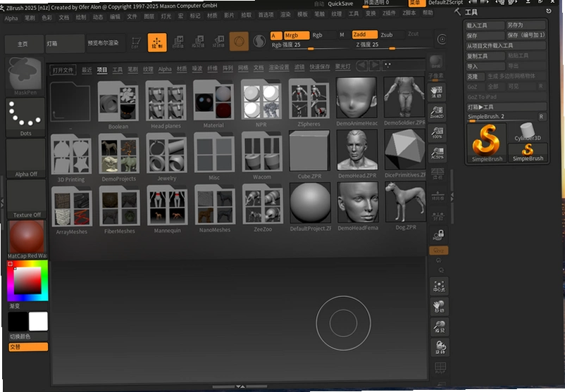Open the Dots stroke type picker
The width and height of the screenshot is (565, 392).
pos(25,117)
